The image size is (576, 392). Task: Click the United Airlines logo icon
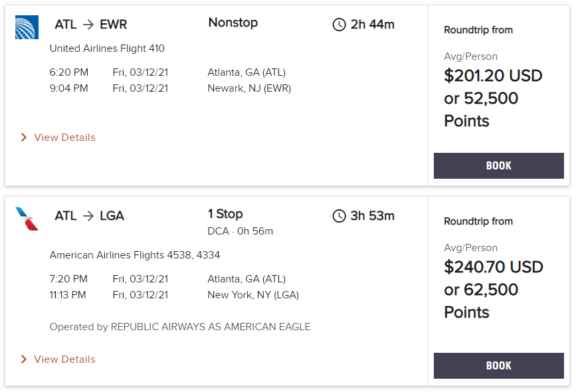click(26, 28)
